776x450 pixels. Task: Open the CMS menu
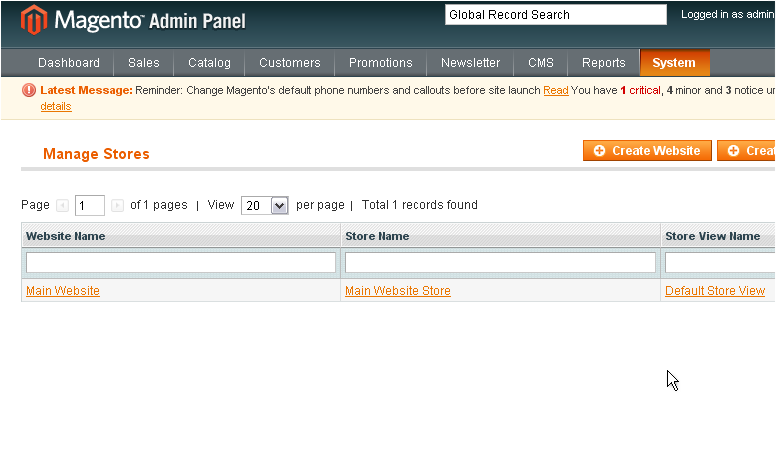click(x=541, y=63)
